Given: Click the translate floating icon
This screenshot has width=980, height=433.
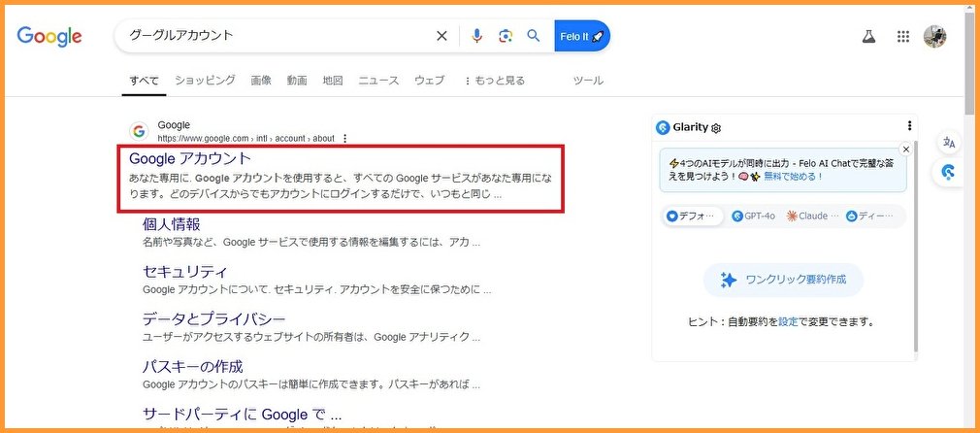Looking at the screenshot, I should (949, 143).
